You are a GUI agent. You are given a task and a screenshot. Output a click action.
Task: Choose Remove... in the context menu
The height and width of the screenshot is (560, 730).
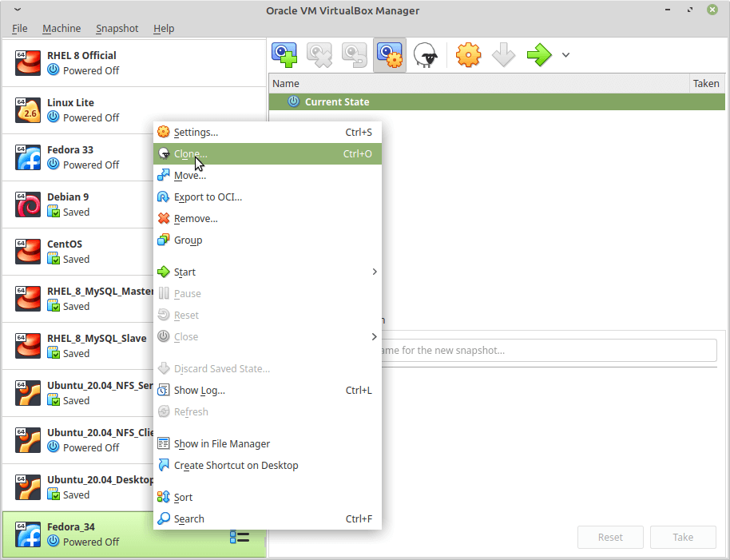point(268,218)
